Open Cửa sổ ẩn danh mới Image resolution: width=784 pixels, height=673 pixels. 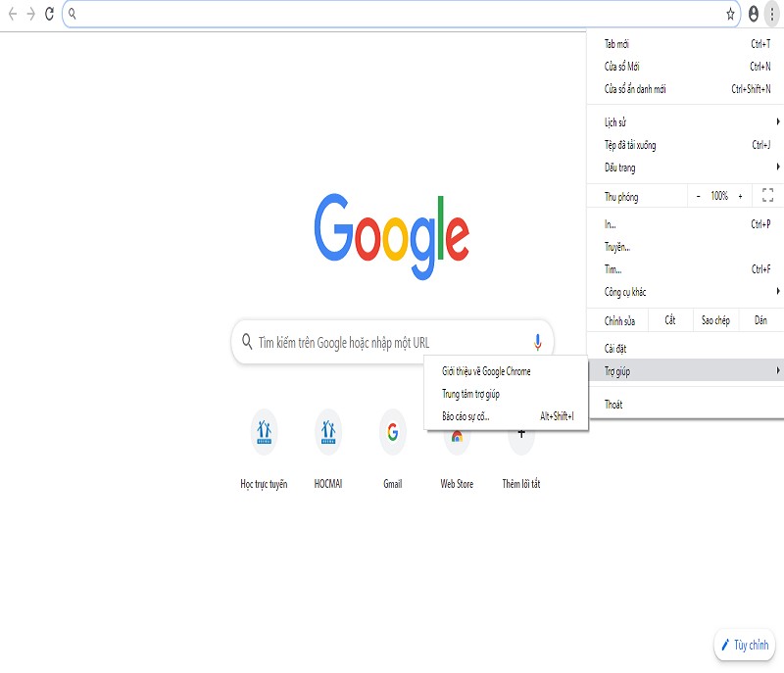point(685,89)
